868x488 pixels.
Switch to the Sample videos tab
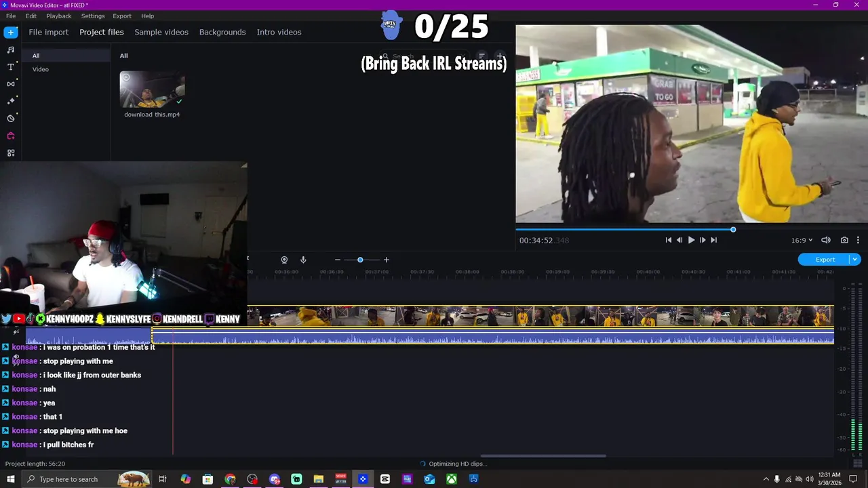pyautogui.click(x=161, y=32)
